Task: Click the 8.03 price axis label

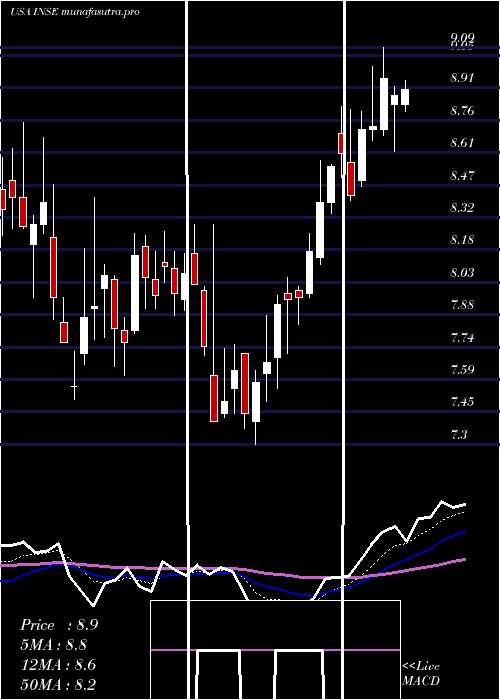Action: coord(462,272)
